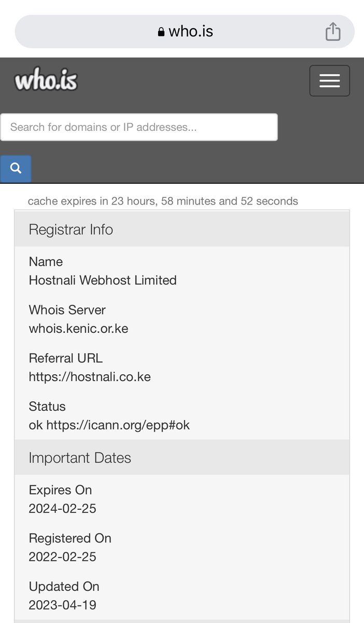Screen dimensions: 364x623
Task: Click the 'Updated On' label
Action: pos(64,587)
